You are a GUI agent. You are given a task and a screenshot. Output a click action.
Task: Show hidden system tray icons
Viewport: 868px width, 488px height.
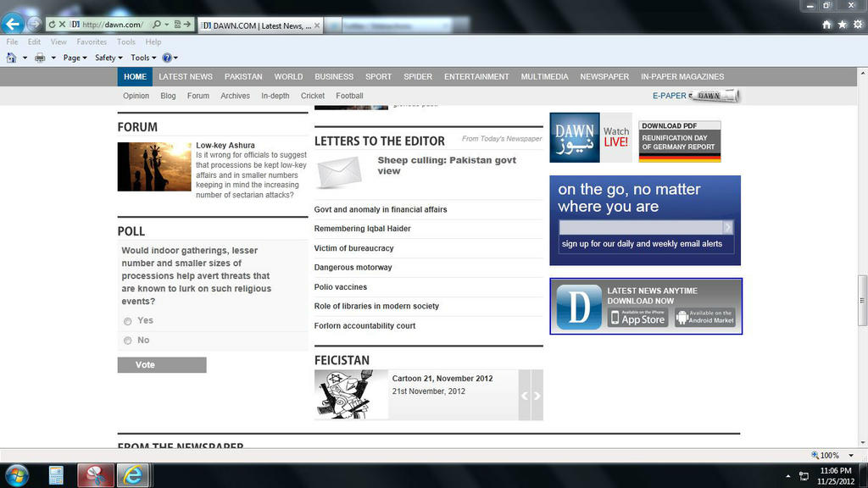coord(787,476)
